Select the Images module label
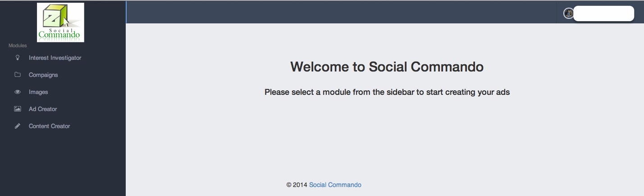This screenshot has height=196, width=644. [38, 92]
